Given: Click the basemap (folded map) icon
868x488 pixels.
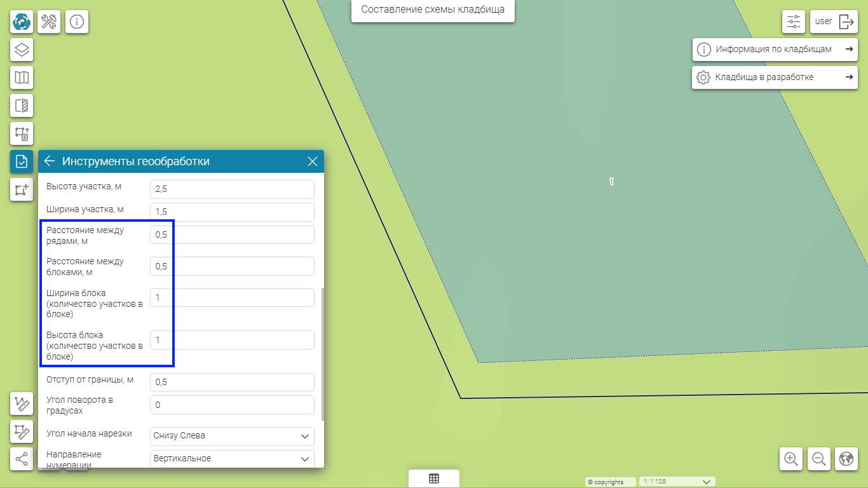Looking at the screenshot, I should pyautogui.click(x=22, y=78).
